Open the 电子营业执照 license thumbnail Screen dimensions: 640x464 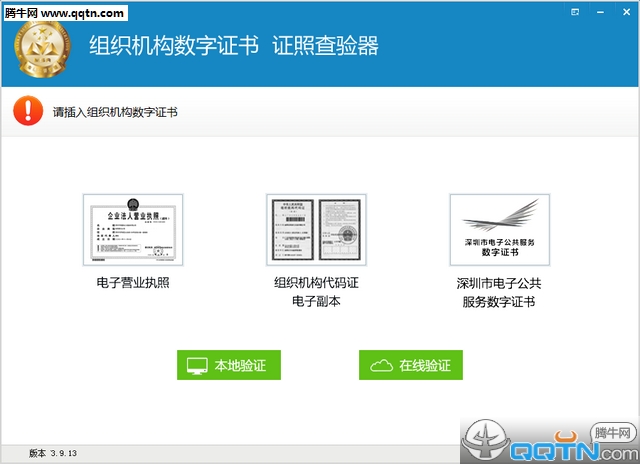tap(133, 230)
